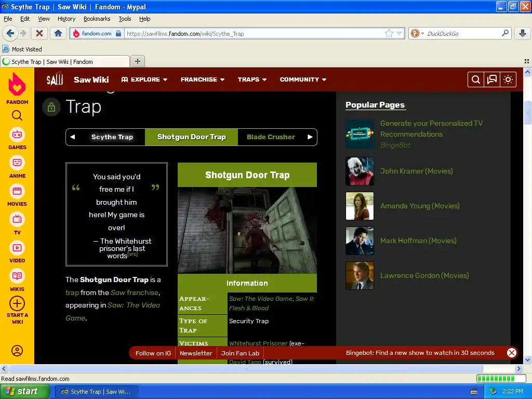532x399 pixels.
Task: Click the Join Fan Lab link
Action: click(x=240, y=353)
